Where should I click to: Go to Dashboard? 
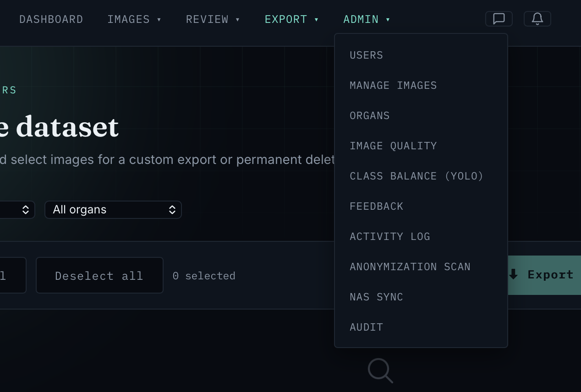coord(51,19)
